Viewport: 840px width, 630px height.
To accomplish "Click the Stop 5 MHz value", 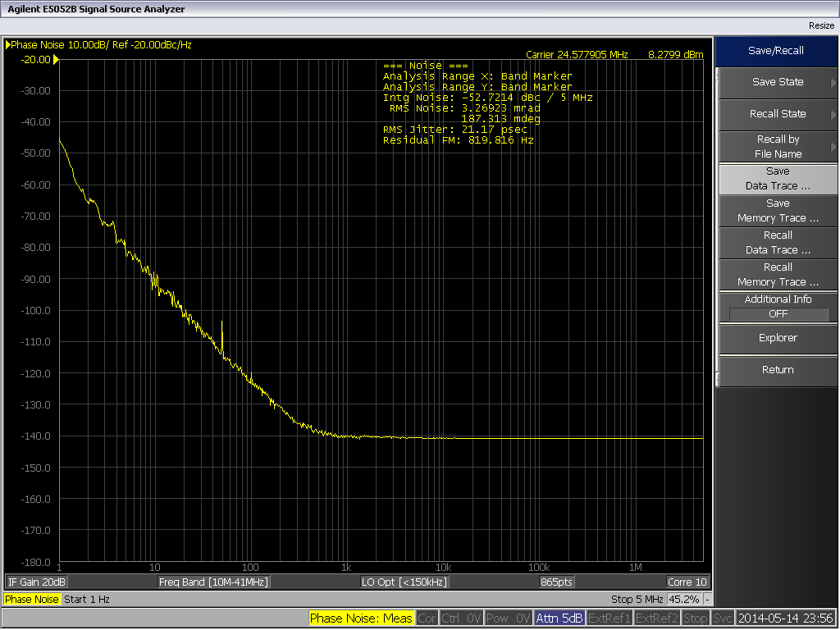I will coord(637,600).
